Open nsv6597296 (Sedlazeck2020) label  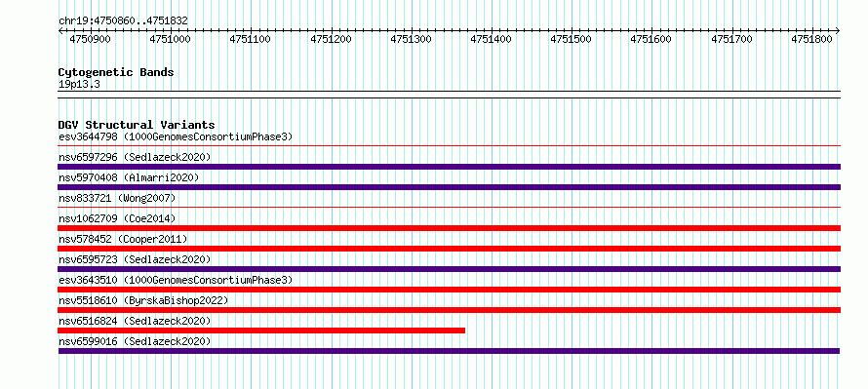[x=135, y=157]
